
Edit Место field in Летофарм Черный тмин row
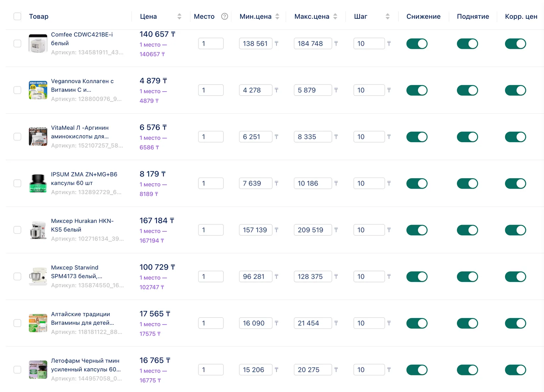click(x=211, y=370)
